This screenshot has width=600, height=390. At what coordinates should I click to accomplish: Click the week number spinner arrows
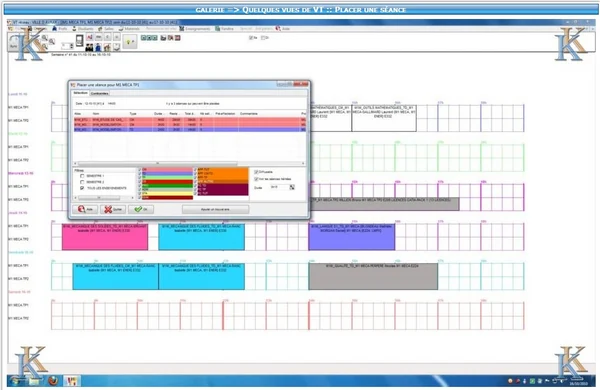[x=72, y=46]
